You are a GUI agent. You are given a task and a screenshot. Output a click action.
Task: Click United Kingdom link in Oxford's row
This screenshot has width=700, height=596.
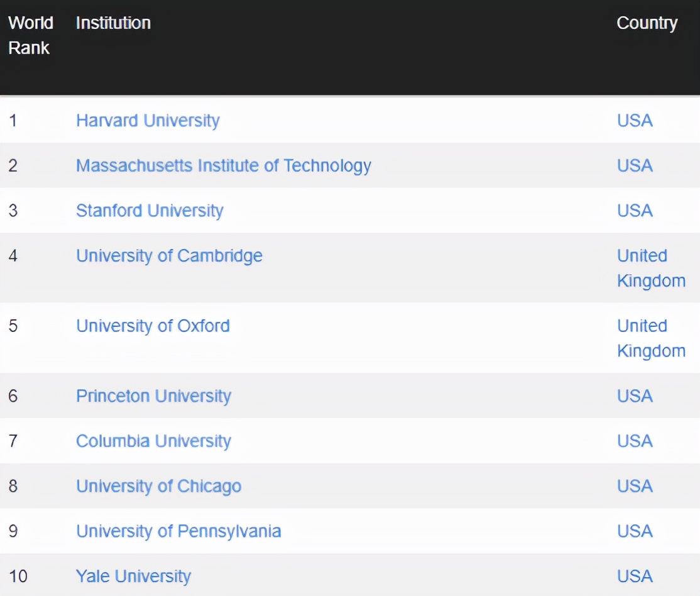point(650,338)
